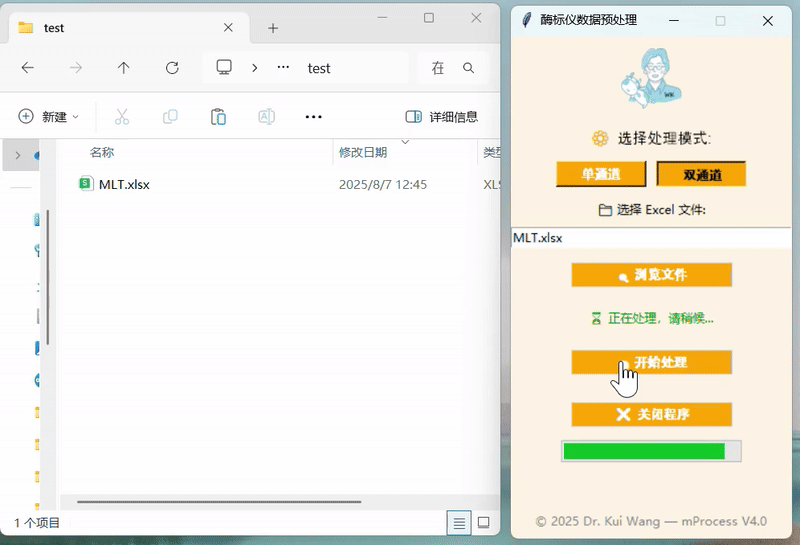
Task: Expand the navigation pane tree chevron
Action: point(17,155)
